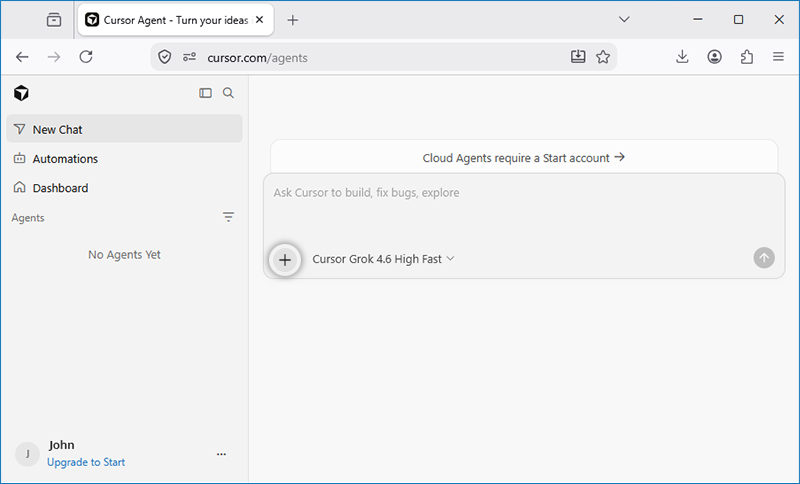Click the install web app icon in address bar
The height and width of the screenshot is (484, 800).
(578, 57)
